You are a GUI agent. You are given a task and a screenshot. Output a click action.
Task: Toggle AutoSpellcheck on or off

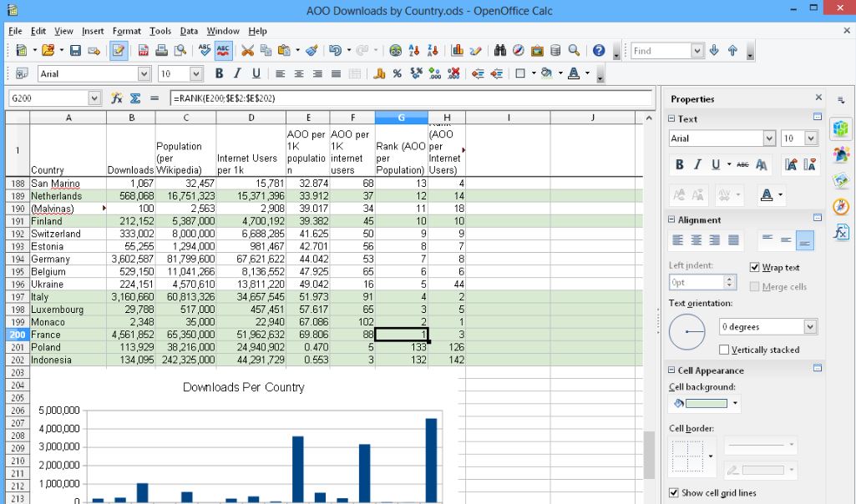[x=223, y=51]
